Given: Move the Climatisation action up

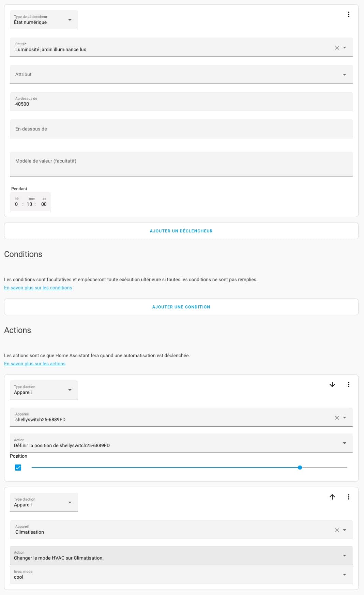Looking at the screenshot, I should [332, 497].
